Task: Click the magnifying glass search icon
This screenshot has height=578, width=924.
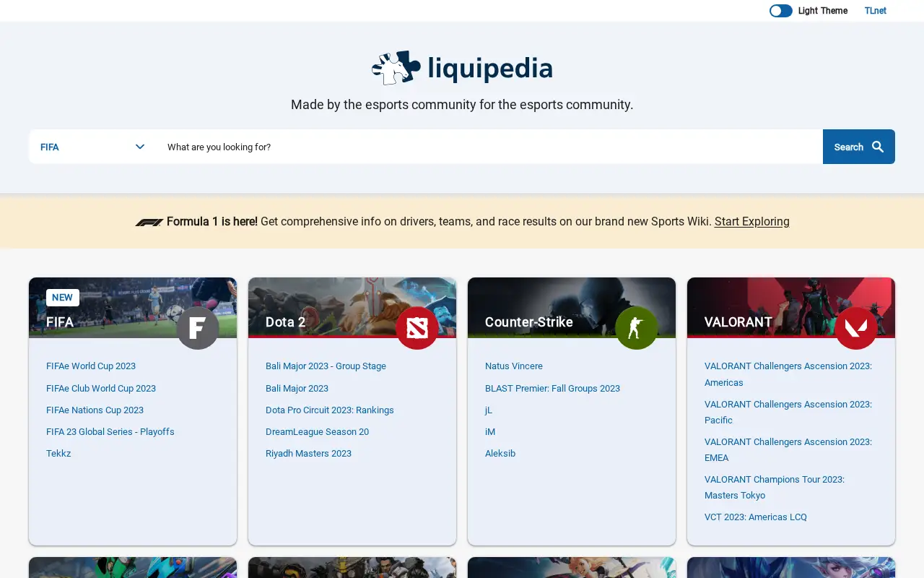Action: [878, 147]
